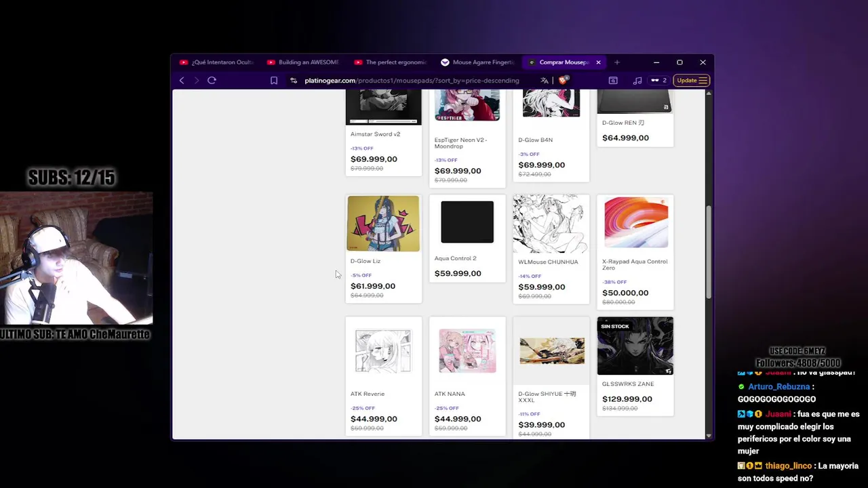The width and height of the screenshot is (868, 488).
Task: Go back to the previous page
Action: click(182, 81)
